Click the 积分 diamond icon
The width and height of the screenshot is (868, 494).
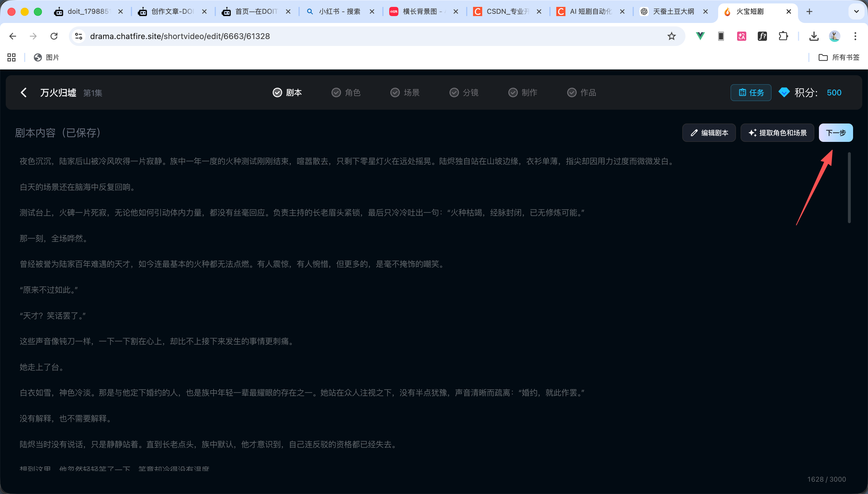[784, 92]
